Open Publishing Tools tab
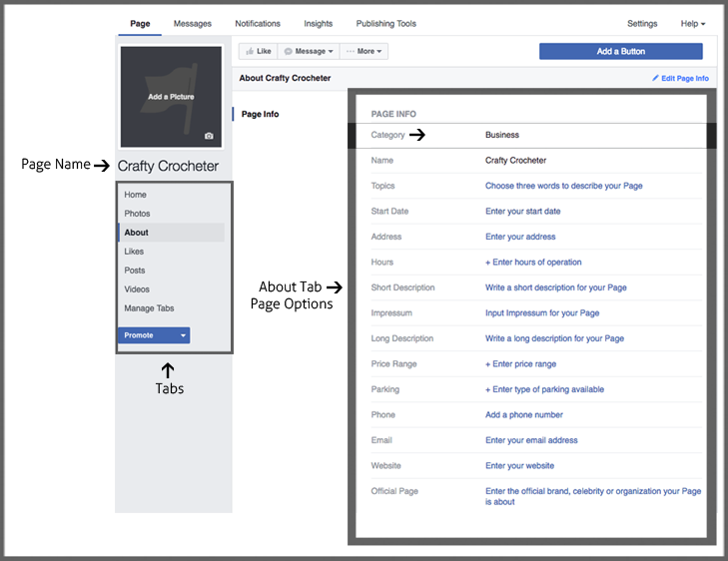The image size is (728, 561). [x=385, y=24]
